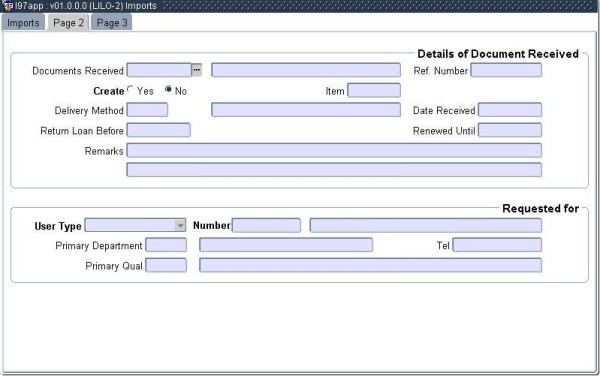Click the Tel input field
Viewport: 600px width, 376px height.
497,245
